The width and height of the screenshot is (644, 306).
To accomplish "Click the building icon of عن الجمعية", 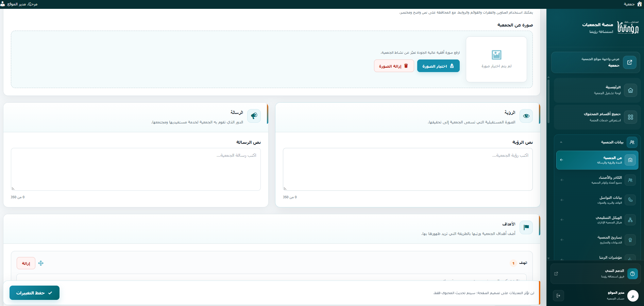I will 630,160.
